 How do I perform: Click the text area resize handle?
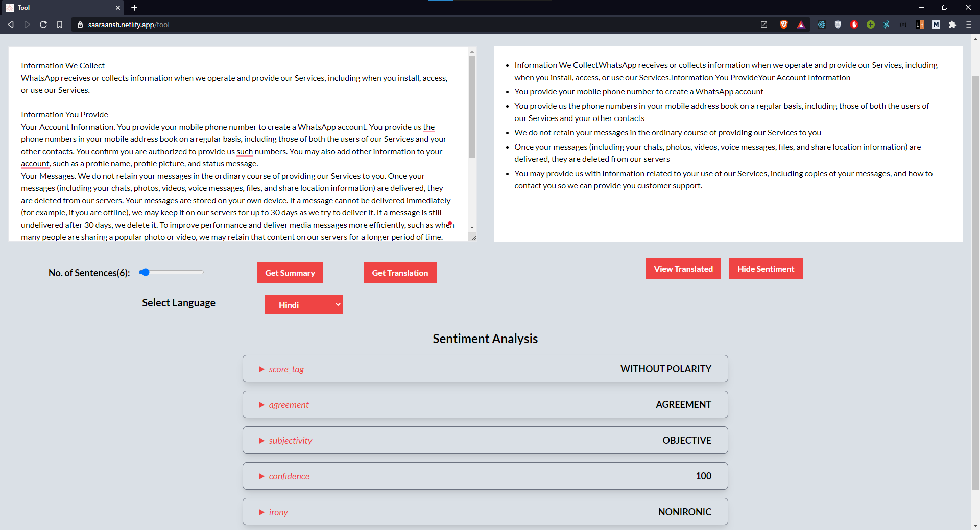pyautogui.click(x=473, y=237)
